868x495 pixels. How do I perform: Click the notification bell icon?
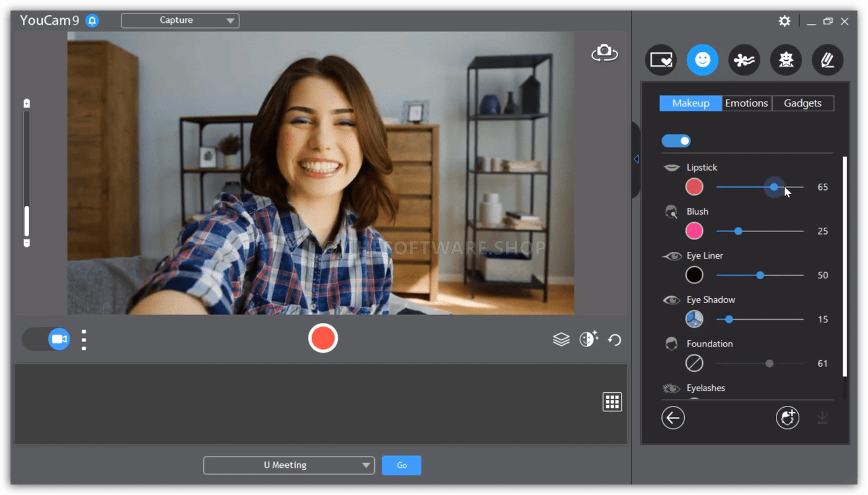pyautogui.click(x=92, y=20)
